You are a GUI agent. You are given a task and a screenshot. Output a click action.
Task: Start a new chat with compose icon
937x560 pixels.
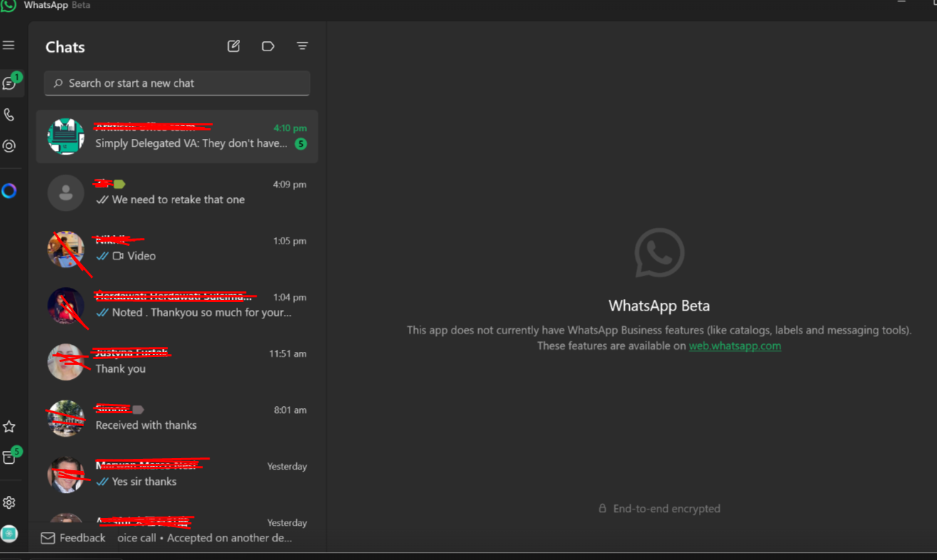tap(234, 46)
